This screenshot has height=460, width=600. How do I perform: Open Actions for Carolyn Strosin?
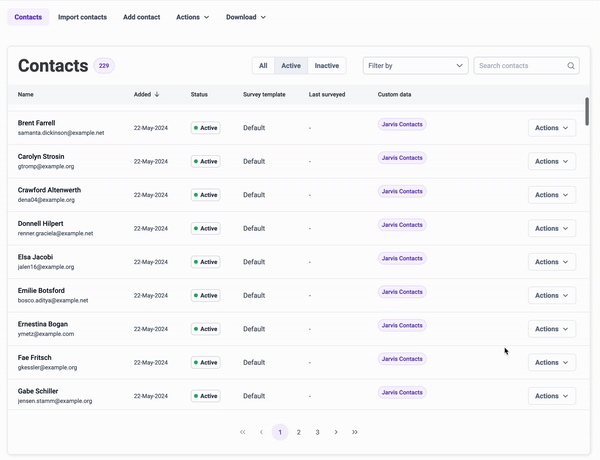552,161
